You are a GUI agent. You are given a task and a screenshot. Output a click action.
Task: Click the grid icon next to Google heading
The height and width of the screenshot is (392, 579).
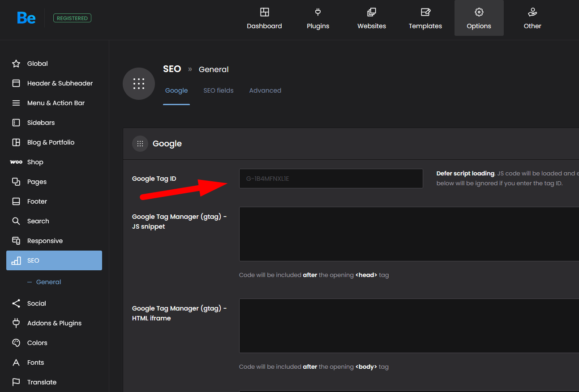(140, 144)
